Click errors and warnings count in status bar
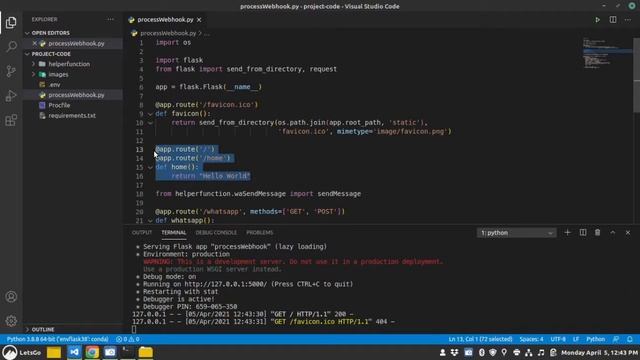640x360 pixels. tap(128, 339)
